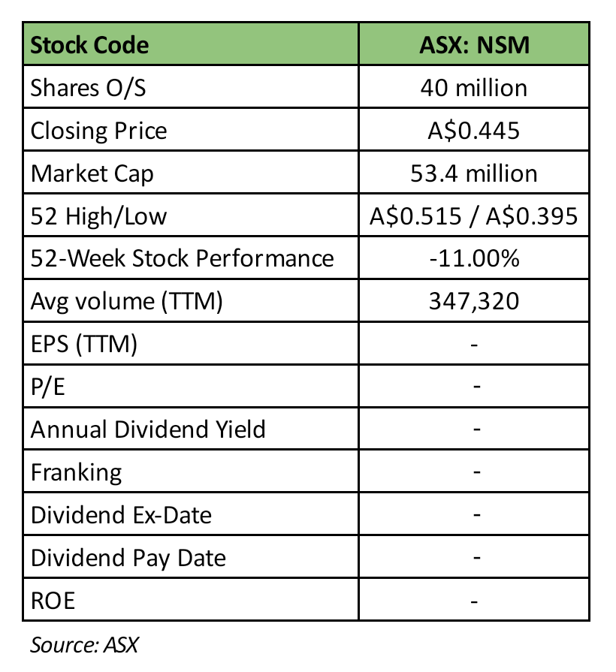Image resolution: width=616 pixels, height=672 pixels.
Task: Click the "Market Cap" row label
Action: (x=92, y=173)
